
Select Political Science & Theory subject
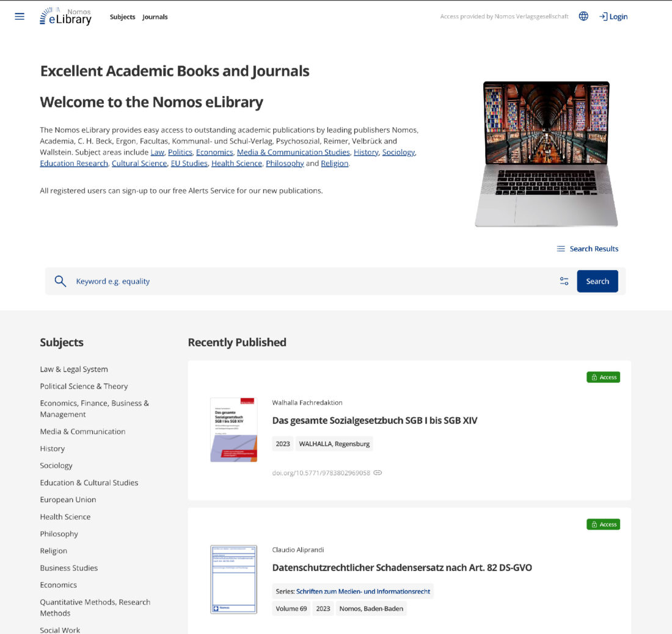[x=84, y=387]
